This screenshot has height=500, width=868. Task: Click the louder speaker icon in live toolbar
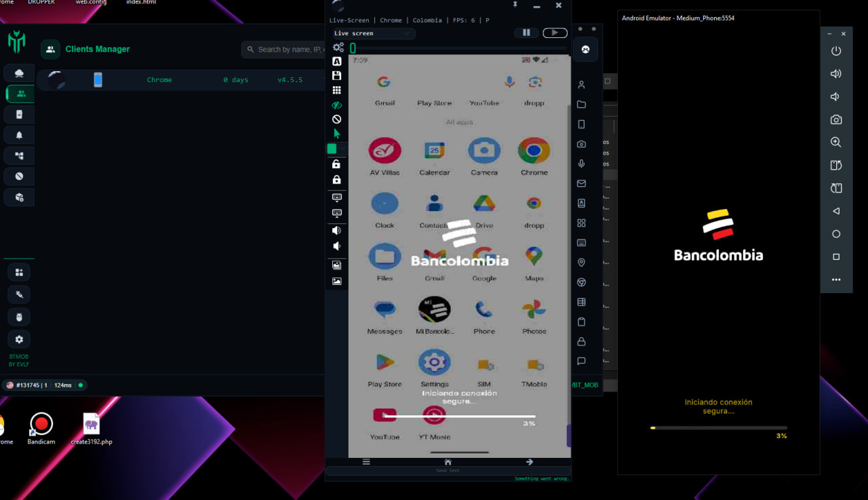(337, 231)
